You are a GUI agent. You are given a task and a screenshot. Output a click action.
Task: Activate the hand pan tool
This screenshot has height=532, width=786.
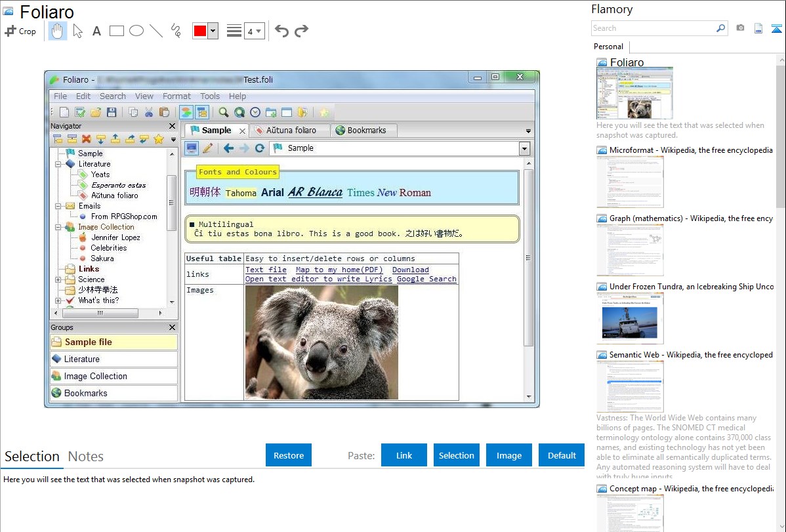pos(58,31)
